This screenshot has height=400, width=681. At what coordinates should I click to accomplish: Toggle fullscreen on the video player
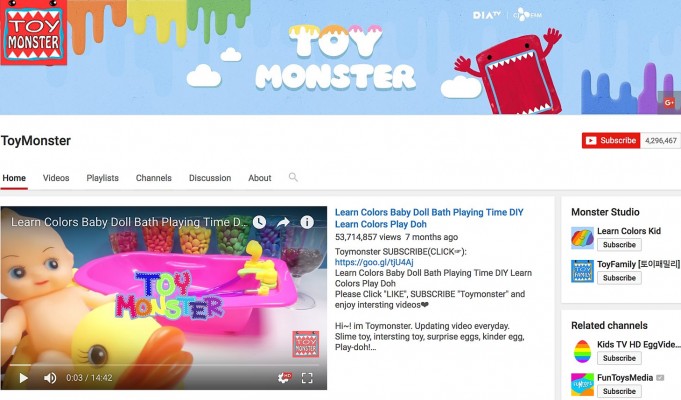coord(307,378)
